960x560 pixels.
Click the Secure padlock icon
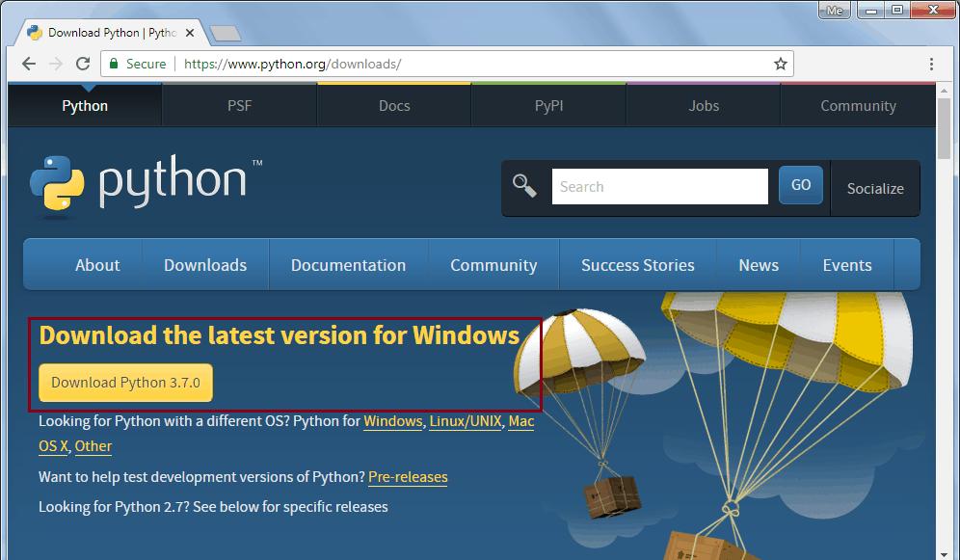[115, 63]
